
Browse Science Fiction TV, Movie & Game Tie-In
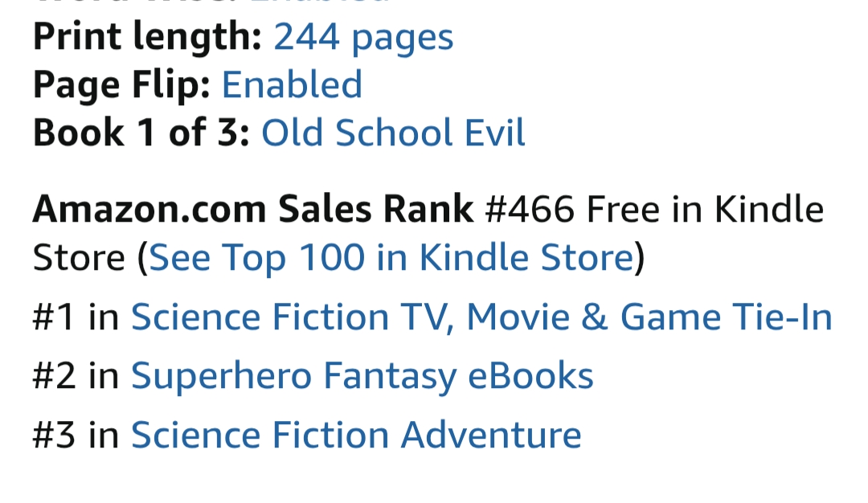tap(481, 317)
